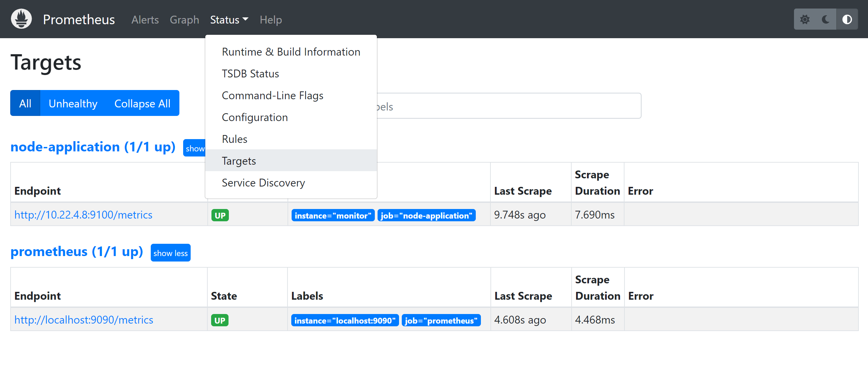This screenshot has width=868, height=388.
Task: Choose Runtime & Build Information
Action: (291, 52)
